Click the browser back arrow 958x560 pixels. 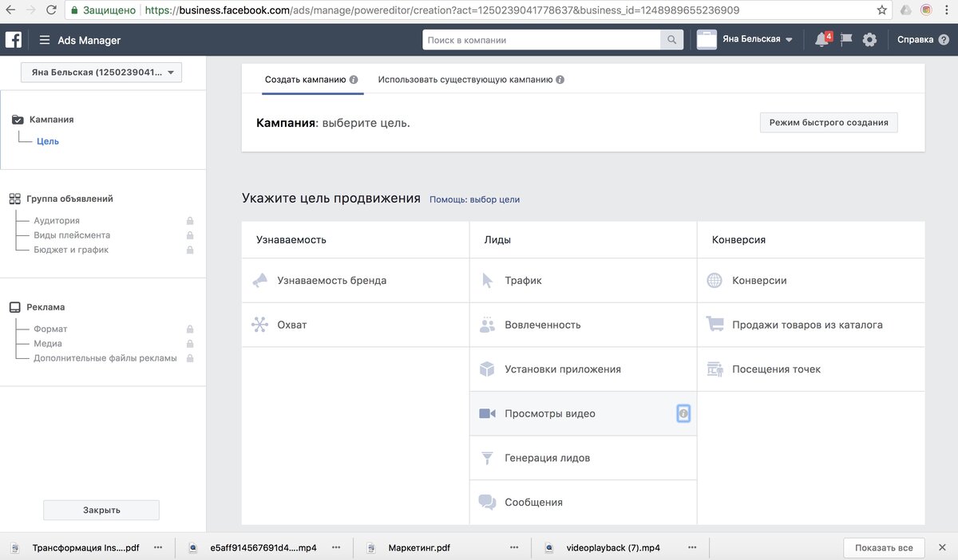10,10
